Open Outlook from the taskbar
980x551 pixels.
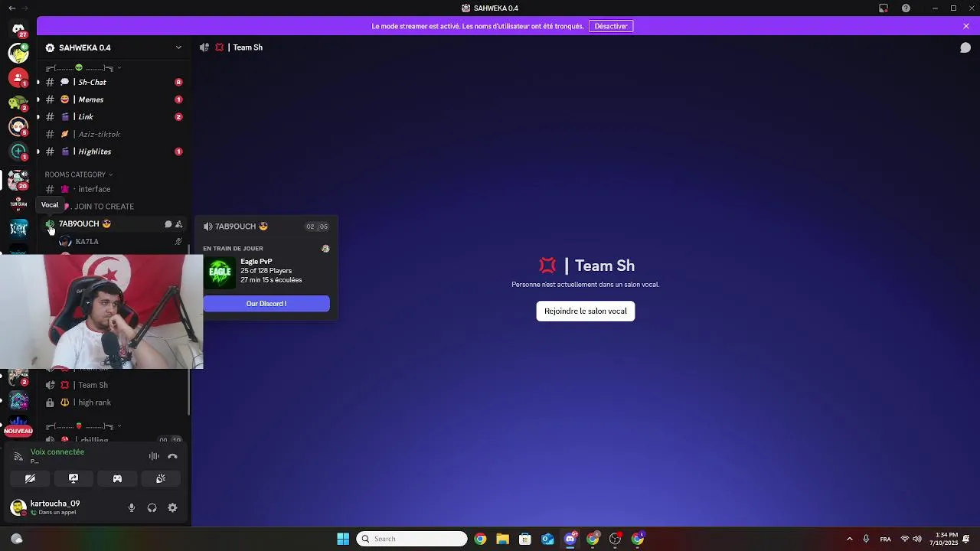(547, 539)
